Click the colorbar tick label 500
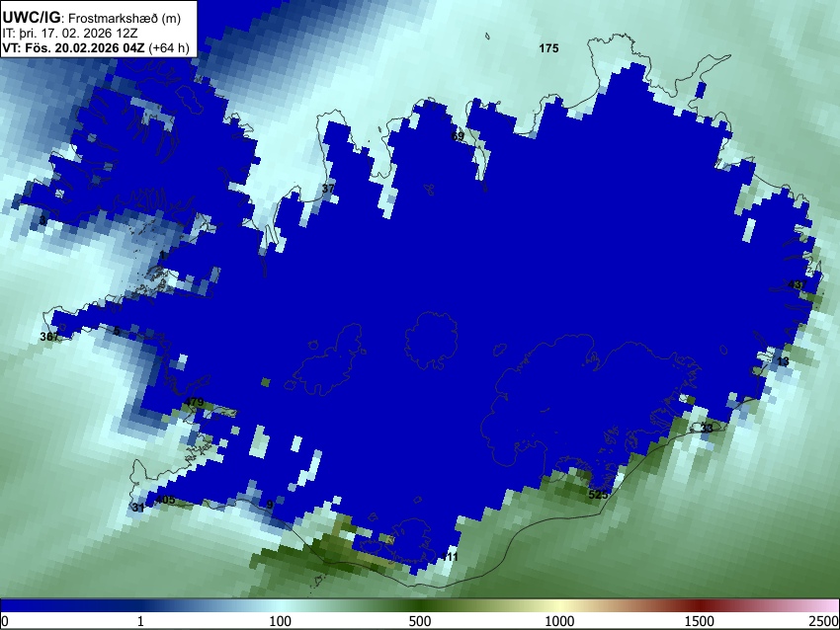 (x=420, y=621)
